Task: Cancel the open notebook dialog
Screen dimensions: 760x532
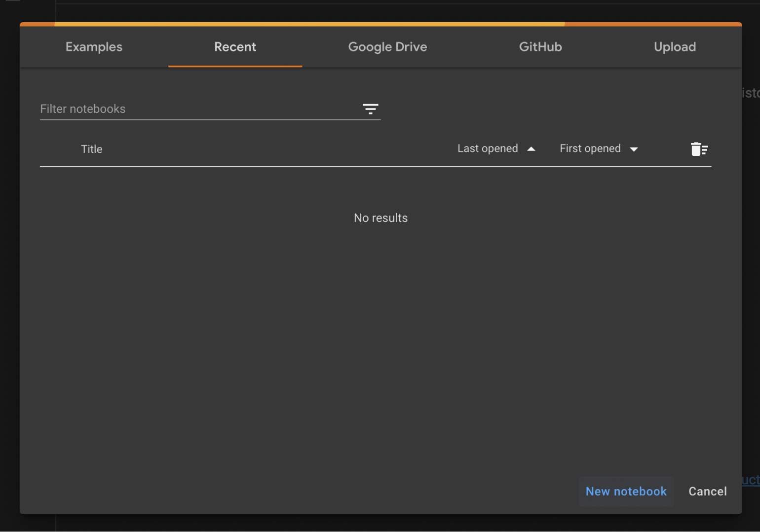Action: point(707,492)
